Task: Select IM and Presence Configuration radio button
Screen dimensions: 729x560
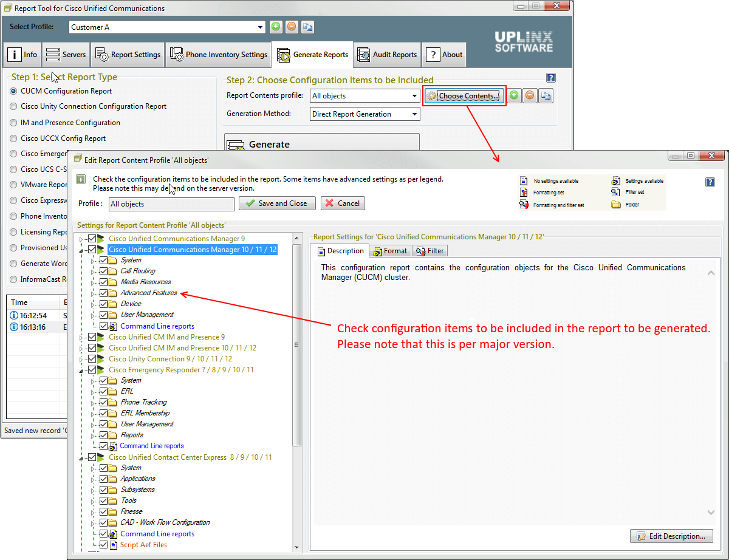Action: pyautogui.click(x=13, y=123)
